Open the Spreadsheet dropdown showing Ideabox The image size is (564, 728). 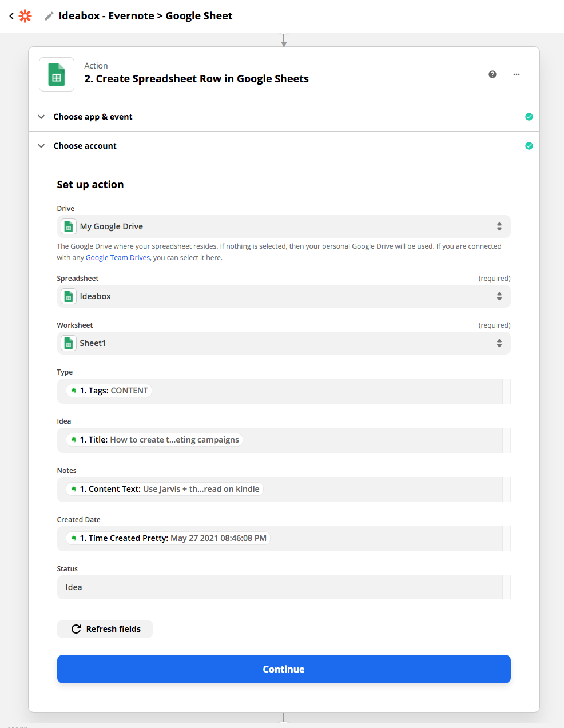pyautogui.click(x=284, y=296)
